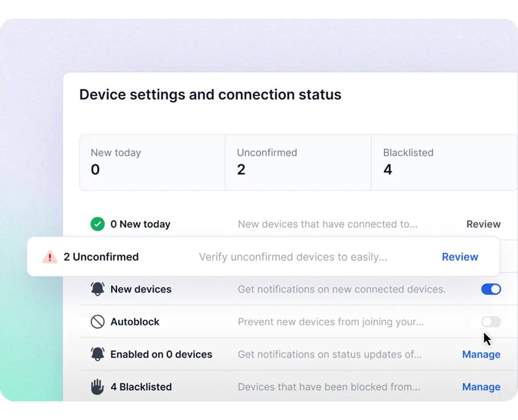Turn off the New devices notifications toggle
The image size is (518, 420).
(491, 289)
